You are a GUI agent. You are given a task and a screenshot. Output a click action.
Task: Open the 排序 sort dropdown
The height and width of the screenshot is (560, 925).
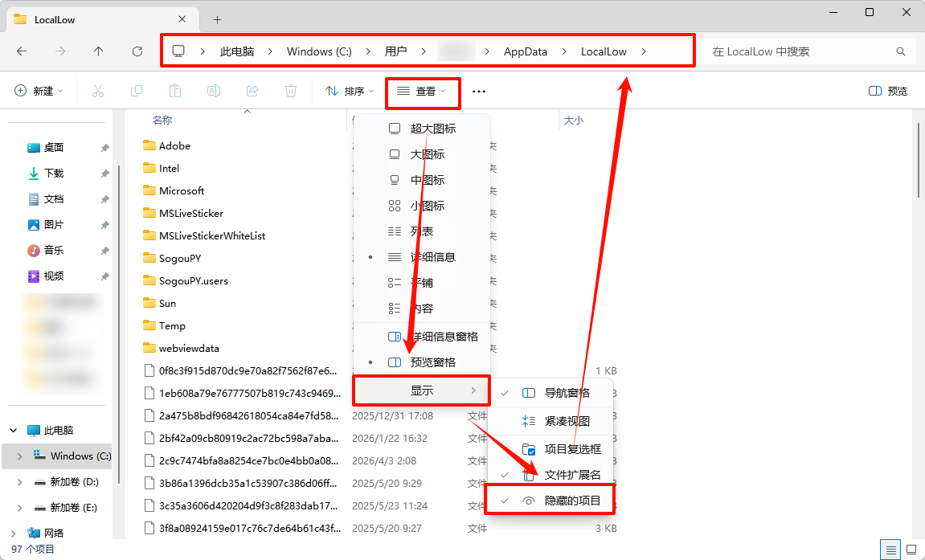(x=350, y=92)
